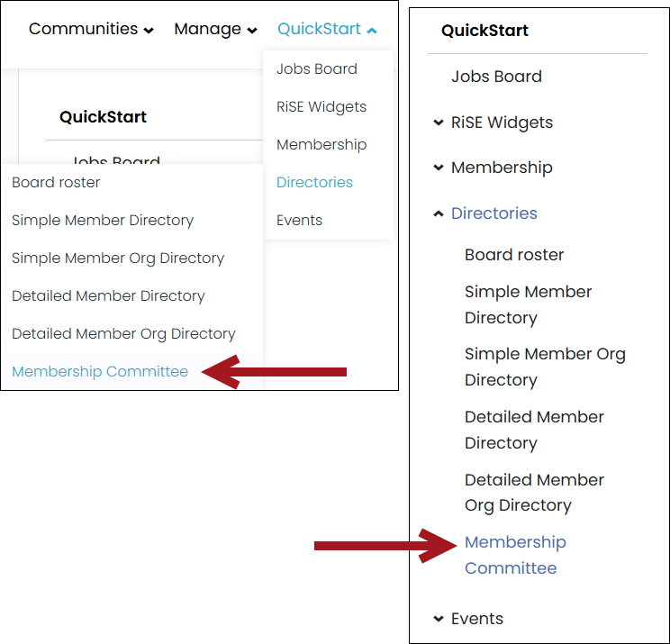670x644 pixels.
Task: Select Membership Committee in sidebar tree
Action: pos(514,555)
